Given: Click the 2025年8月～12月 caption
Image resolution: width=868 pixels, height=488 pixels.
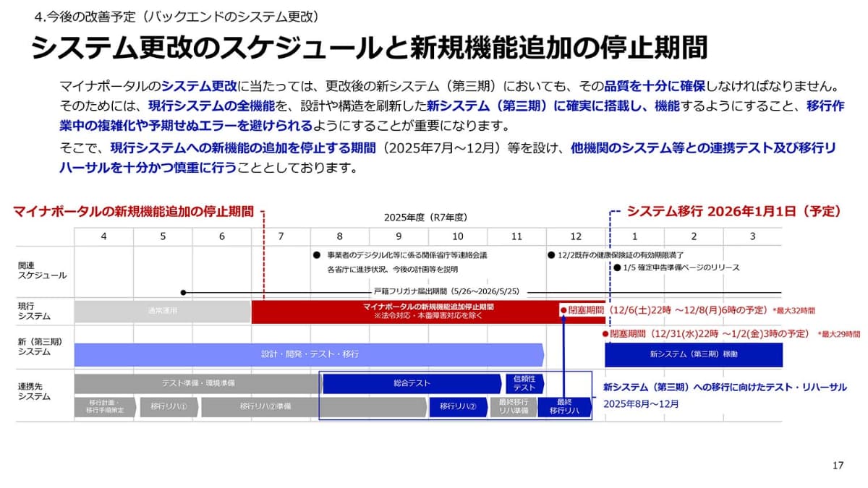Looking at the screenshot, I should point(642,403).
